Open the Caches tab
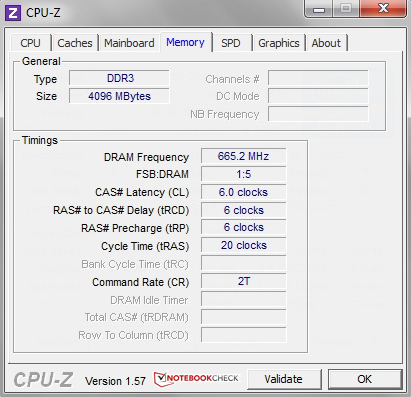The image size is (411, 397). coord(75,43)
